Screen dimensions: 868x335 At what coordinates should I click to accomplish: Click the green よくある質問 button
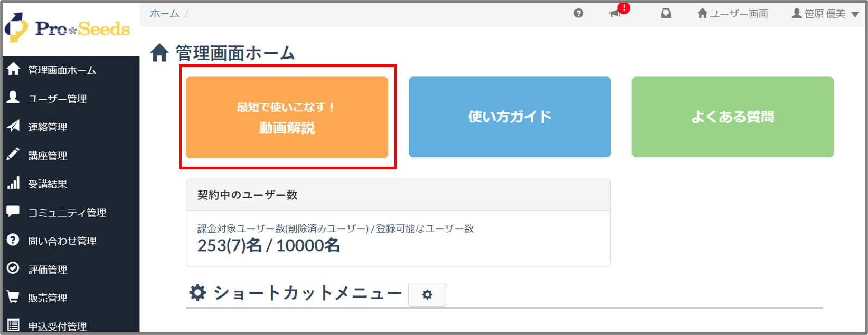pos(732,117)
